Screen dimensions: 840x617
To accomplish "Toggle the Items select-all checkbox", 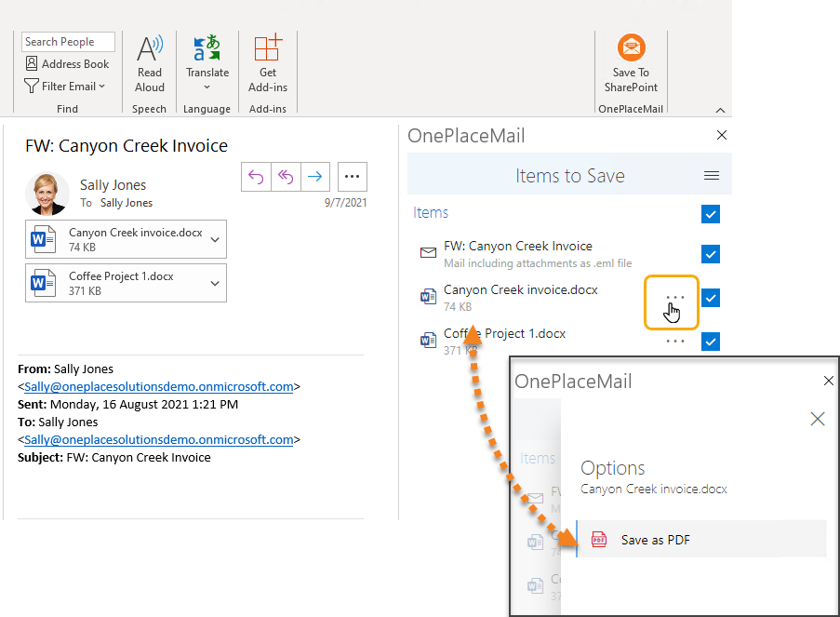I will (x=711, y=215).
